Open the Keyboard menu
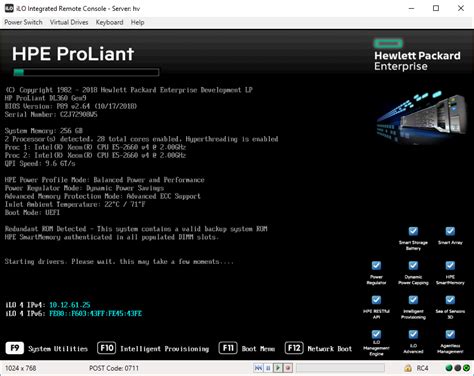This screenshot has height=376, width=474. point(109,22)
